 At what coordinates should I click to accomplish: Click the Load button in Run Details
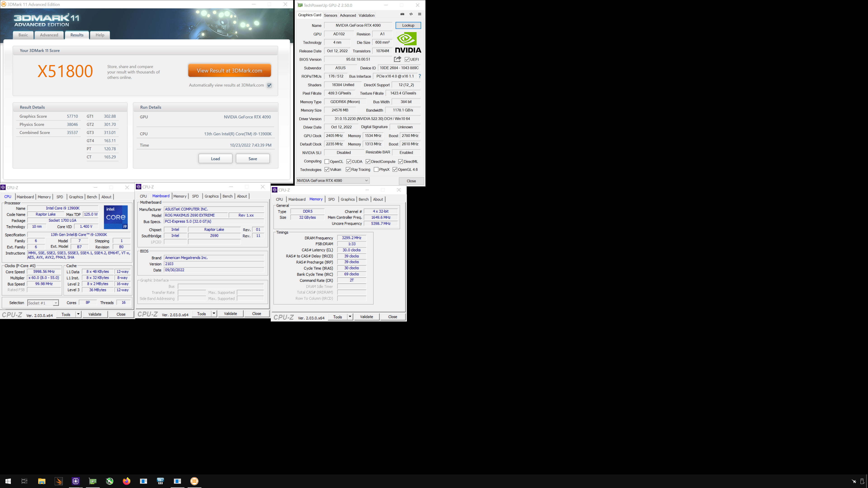tap(215, 159)
